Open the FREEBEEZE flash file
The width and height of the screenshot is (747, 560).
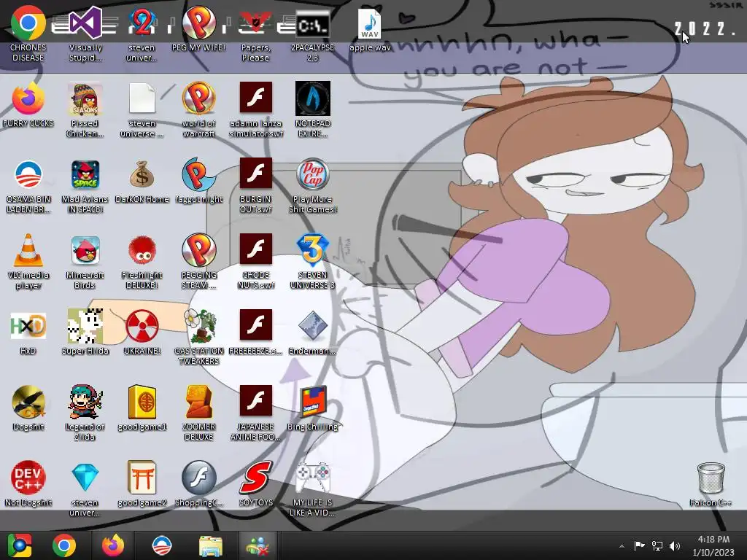pos(255,332)
